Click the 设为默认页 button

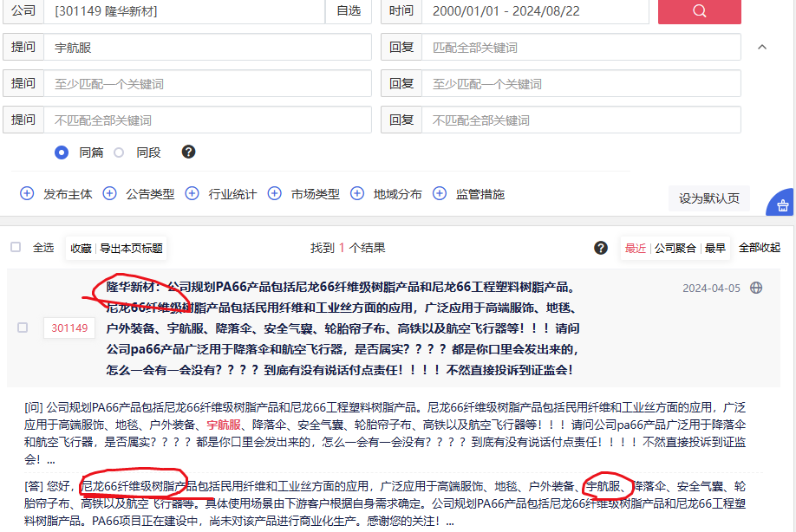point(709,198)
